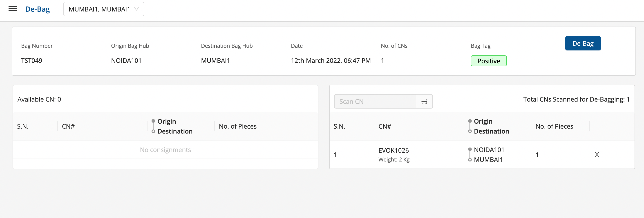Image resolution: width=644 pixels, height=218 pixels.
Task: Click the De-Bag page title
Action: pos(38,9)
